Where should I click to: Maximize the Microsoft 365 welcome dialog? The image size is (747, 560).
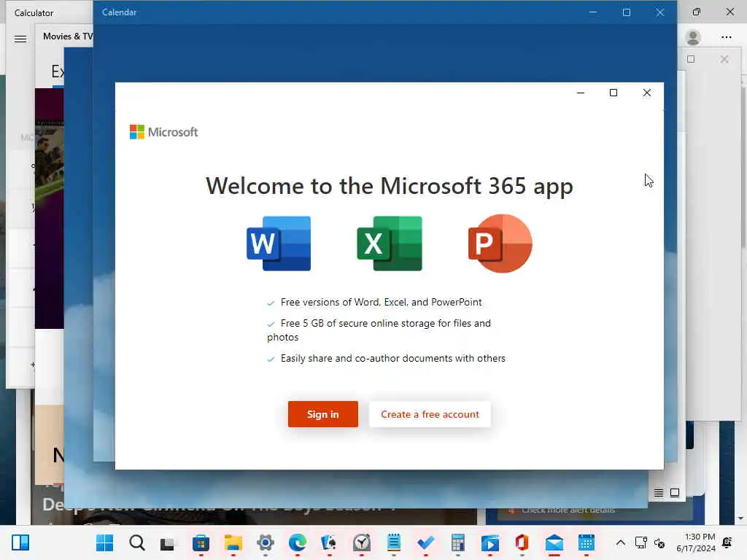pos(613,93)
